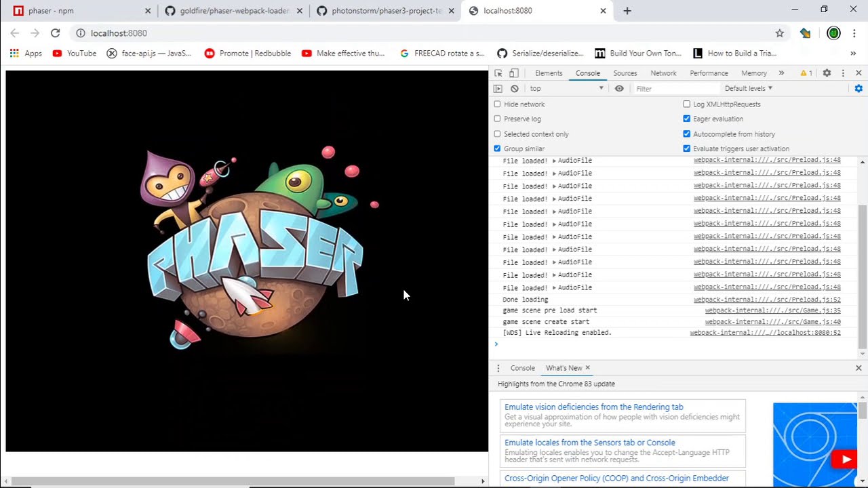Open the DevTools customize menu
The height and width of the screenshot is (488, 868).
click(x=843, y=73)
